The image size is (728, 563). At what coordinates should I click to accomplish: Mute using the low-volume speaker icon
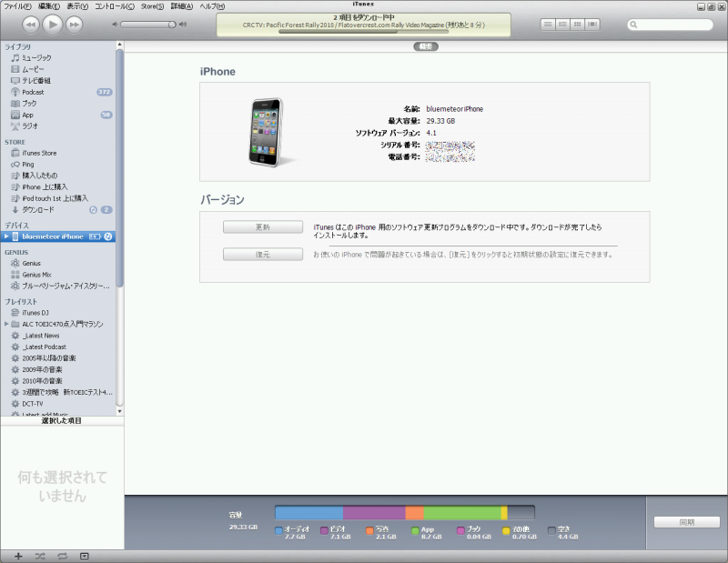click(115, 25)
